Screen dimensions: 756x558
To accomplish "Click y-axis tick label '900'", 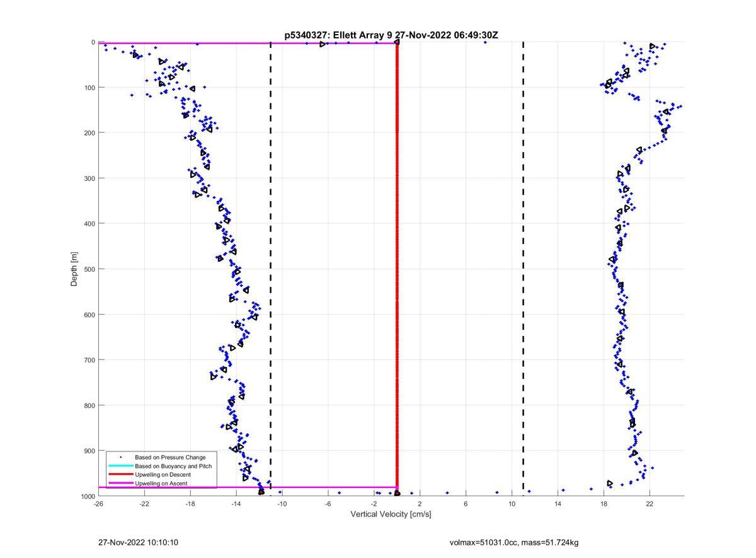I will click(x=89, y=451).
